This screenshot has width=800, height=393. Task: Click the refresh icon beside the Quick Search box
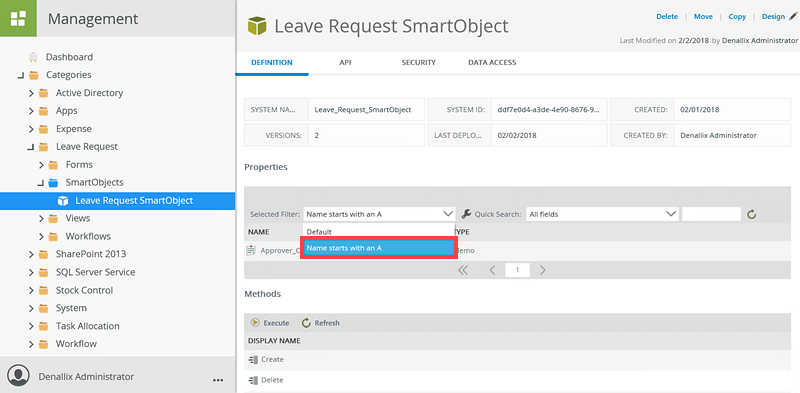[752, 214]
